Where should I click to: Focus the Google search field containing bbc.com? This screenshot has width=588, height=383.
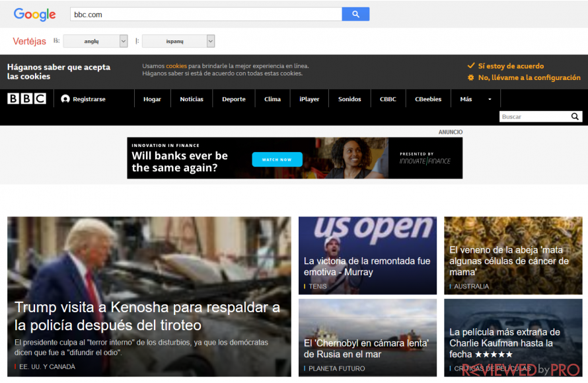click(x=206, y=15)
